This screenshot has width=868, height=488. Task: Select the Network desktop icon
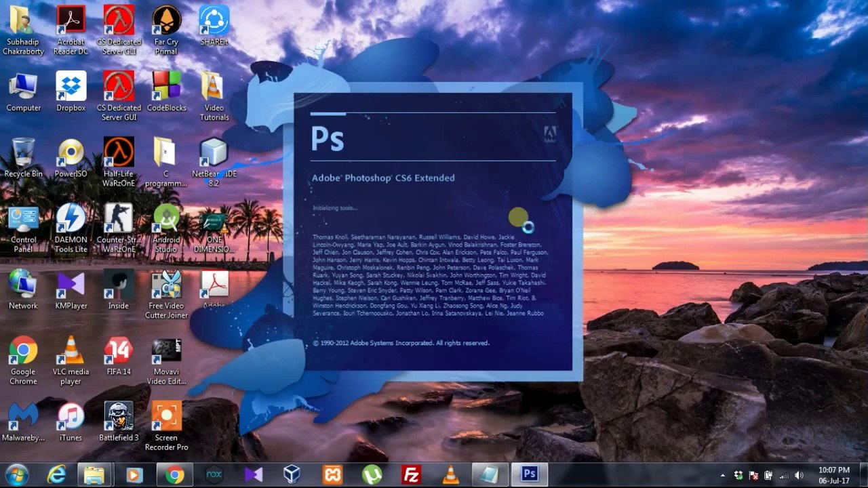[24, 289]
